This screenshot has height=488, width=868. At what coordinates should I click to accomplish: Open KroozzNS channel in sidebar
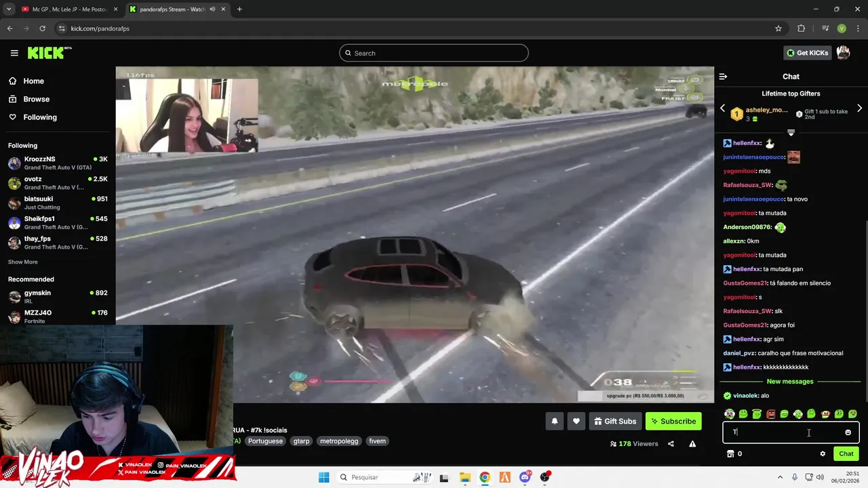58,163
